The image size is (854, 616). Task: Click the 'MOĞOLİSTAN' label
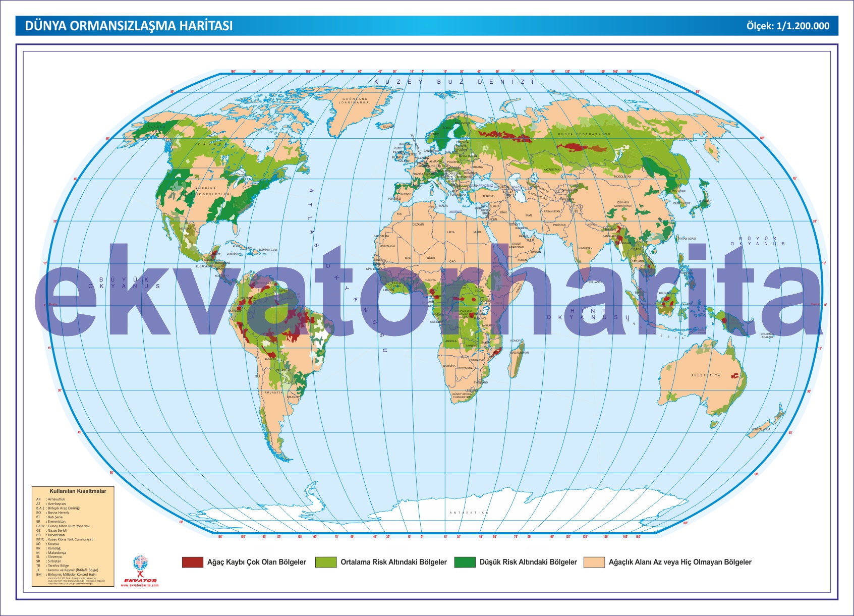click(622, 177)
